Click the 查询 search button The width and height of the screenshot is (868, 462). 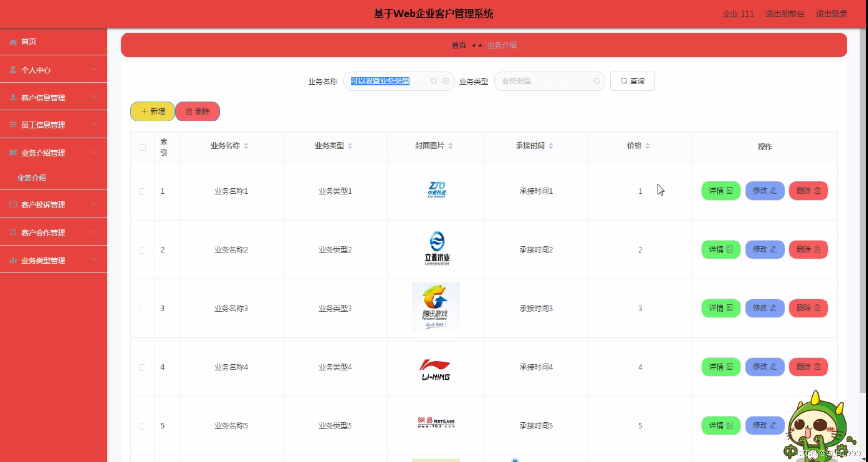click(x=632, y=81)
